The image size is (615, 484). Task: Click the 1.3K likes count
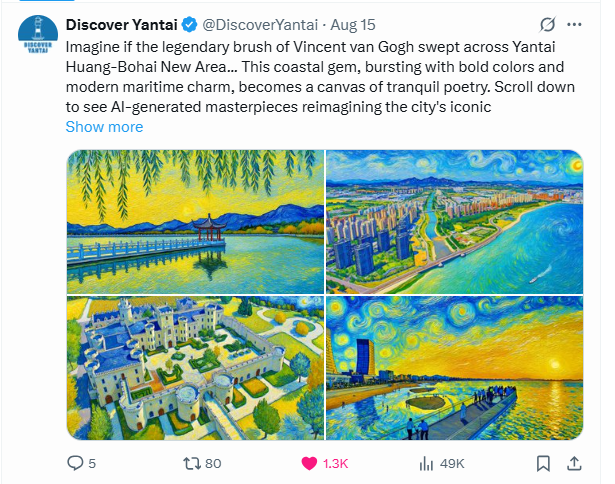click(335, 463)
